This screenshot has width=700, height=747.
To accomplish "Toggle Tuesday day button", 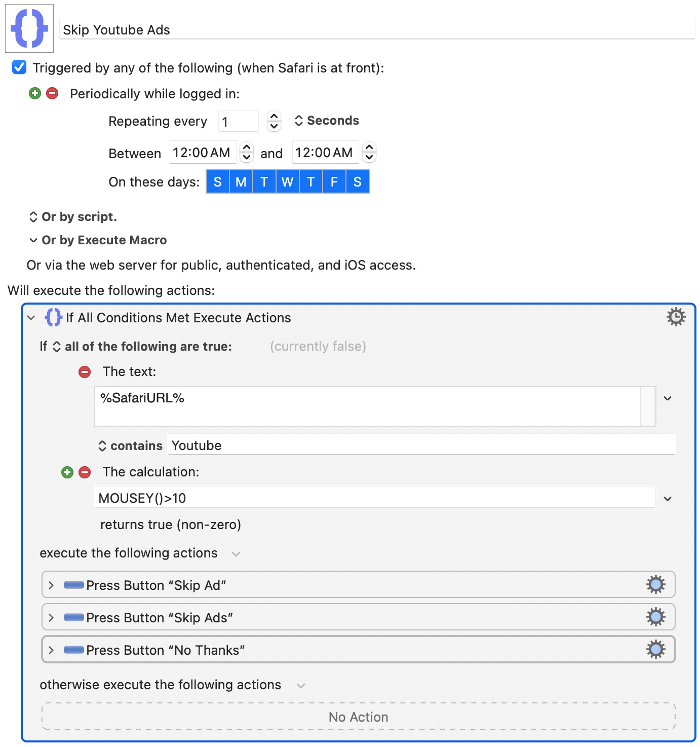I will tap(264, 181).
